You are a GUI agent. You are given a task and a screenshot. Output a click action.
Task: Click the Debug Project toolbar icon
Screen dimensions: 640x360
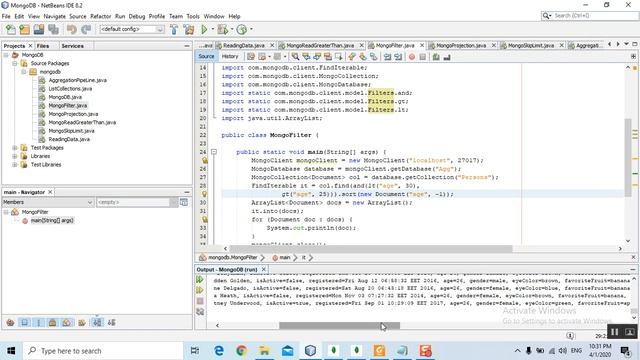pos(222,29)
